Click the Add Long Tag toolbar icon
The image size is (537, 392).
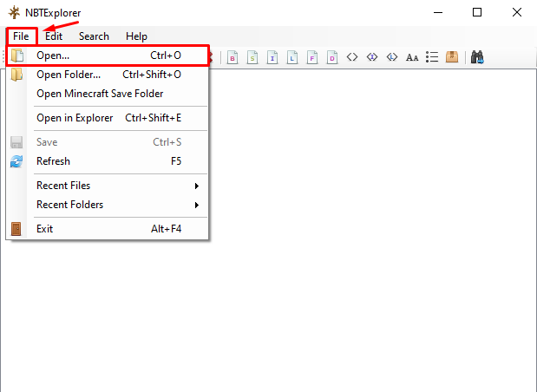[x=292, y=57]
